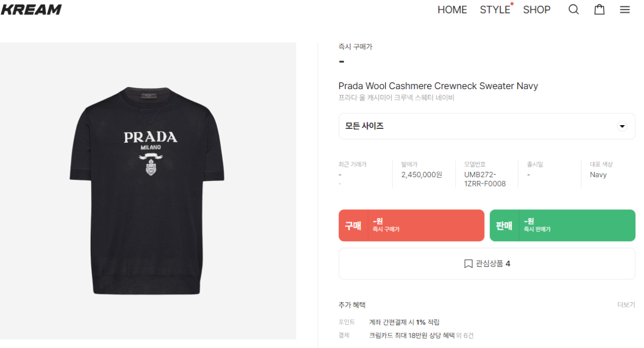644x348 pixels.
Task: Open the shopping bag icon
Action: coord(599,10)
